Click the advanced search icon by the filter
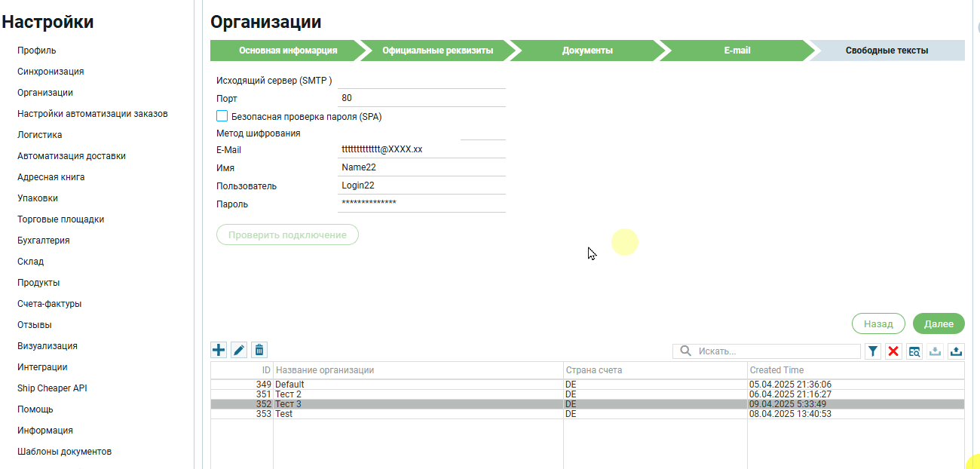 914,351
